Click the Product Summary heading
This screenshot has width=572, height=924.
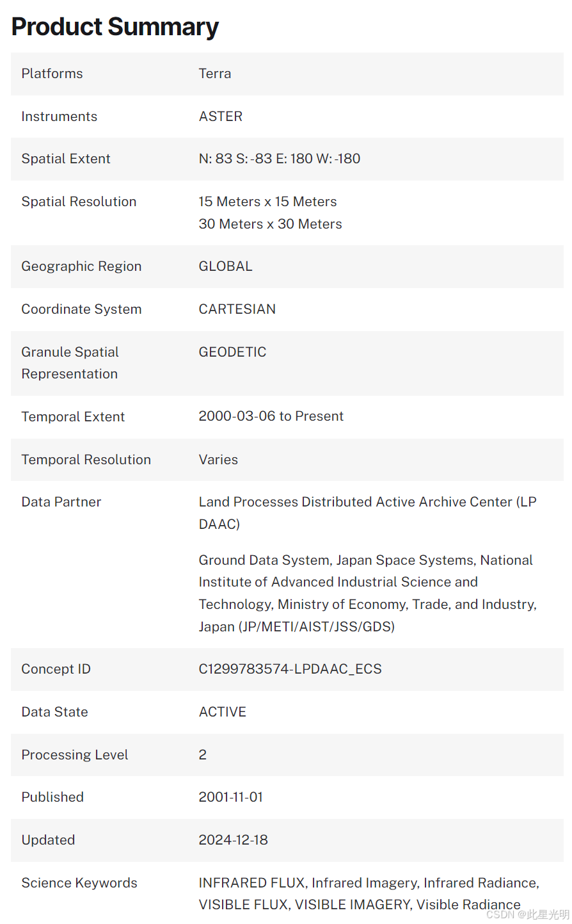coord(115,27)
